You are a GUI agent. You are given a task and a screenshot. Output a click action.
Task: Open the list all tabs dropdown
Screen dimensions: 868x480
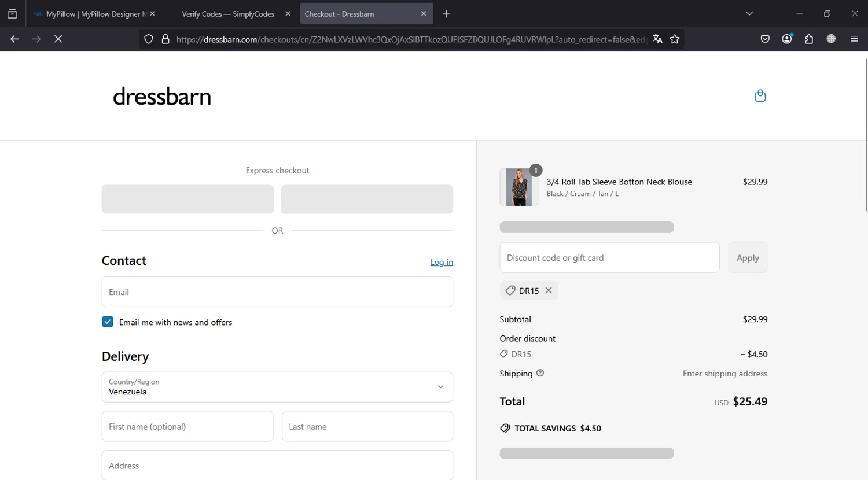749,13
